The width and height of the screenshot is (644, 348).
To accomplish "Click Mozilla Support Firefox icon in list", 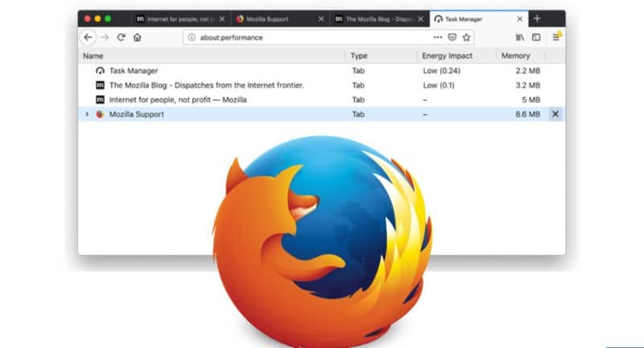I will point(100,114).
